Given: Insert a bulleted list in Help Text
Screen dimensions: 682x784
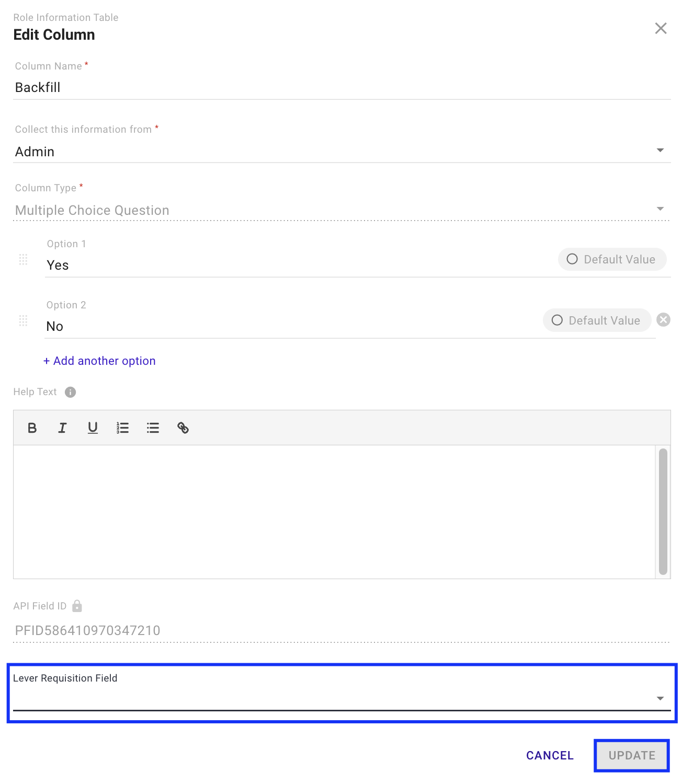Looking at the screenshot, I should point(153,428).
